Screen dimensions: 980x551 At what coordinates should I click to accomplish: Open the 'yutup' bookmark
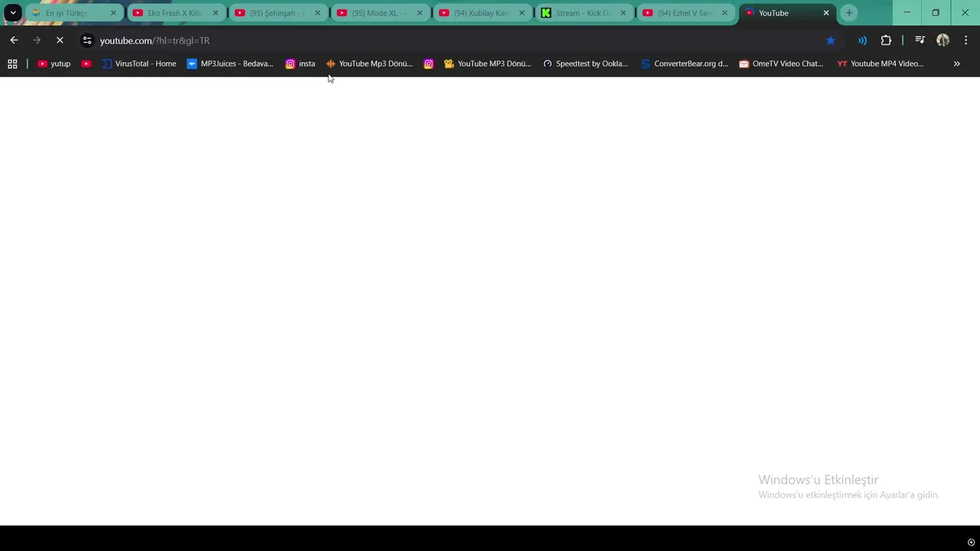coord(54,64)
